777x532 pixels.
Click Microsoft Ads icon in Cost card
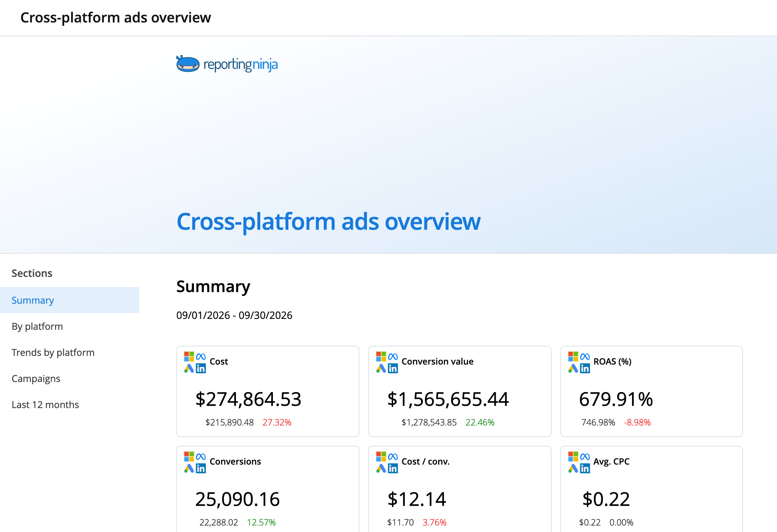coord(189,356)
